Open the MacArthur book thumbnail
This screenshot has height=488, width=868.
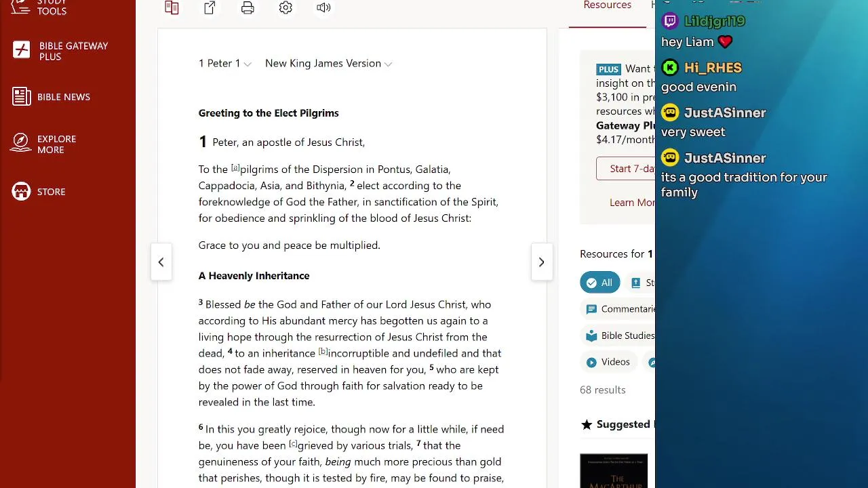(614, 471)
